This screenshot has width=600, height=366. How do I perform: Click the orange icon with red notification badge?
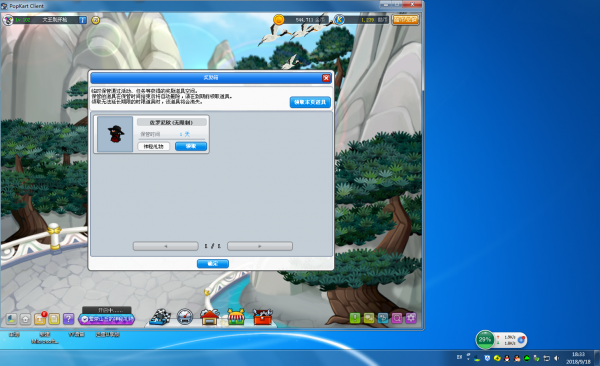(40, 319)
